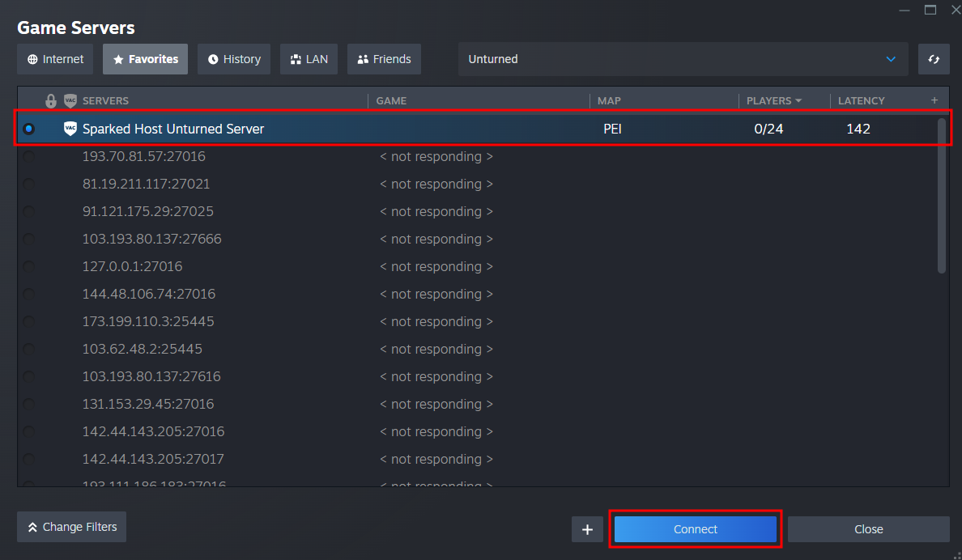
Task: Switch to the Internet tab
Action: (55, 59)
